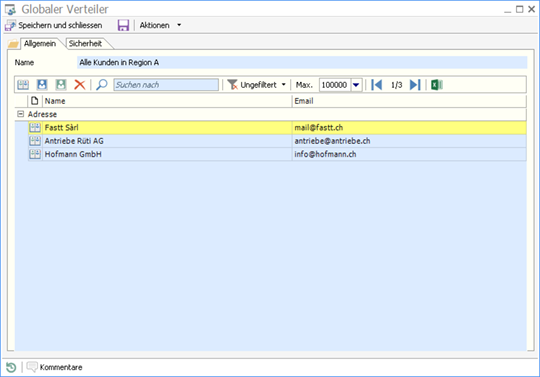Go to last page arrow icon
This screenshot has height=377, width=540.
(x=415, y=85)
